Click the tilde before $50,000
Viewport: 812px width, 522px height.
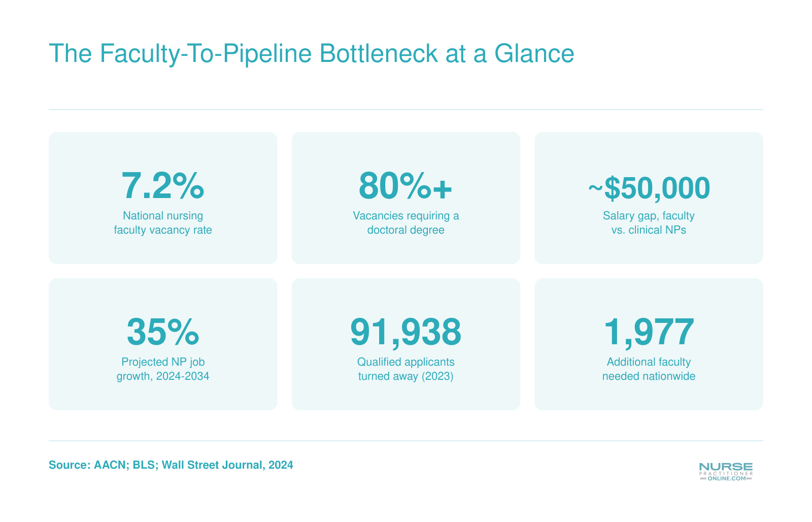pyautogui.click(x=596, y=188)
